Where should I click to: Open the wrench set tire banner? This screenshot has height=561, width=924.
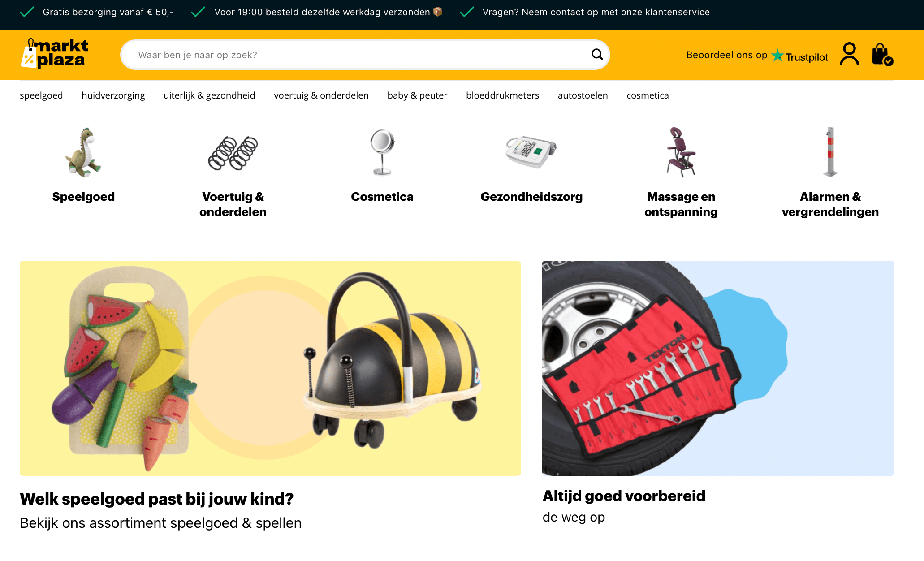718,368
